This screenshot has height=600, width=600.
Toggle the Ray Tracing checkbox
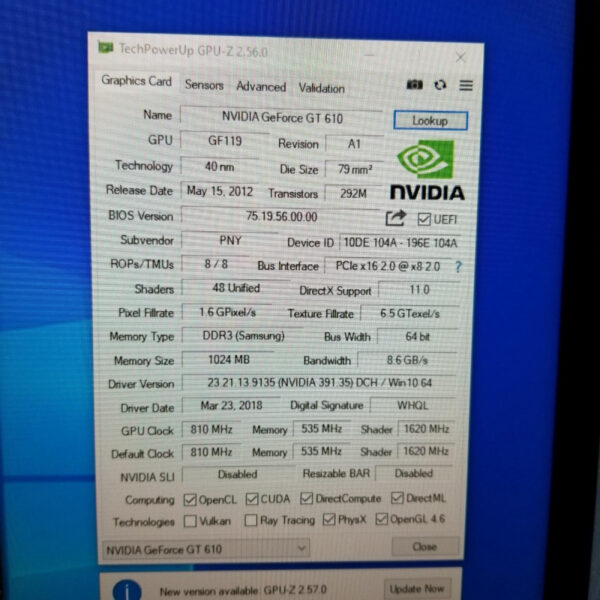pos(251,520)
